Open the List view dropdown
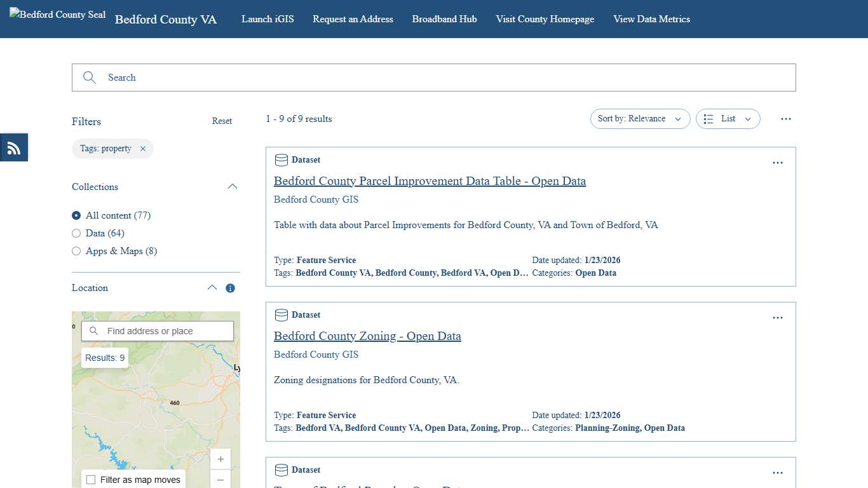Screen dimensions: 868x488 (728, 118)
